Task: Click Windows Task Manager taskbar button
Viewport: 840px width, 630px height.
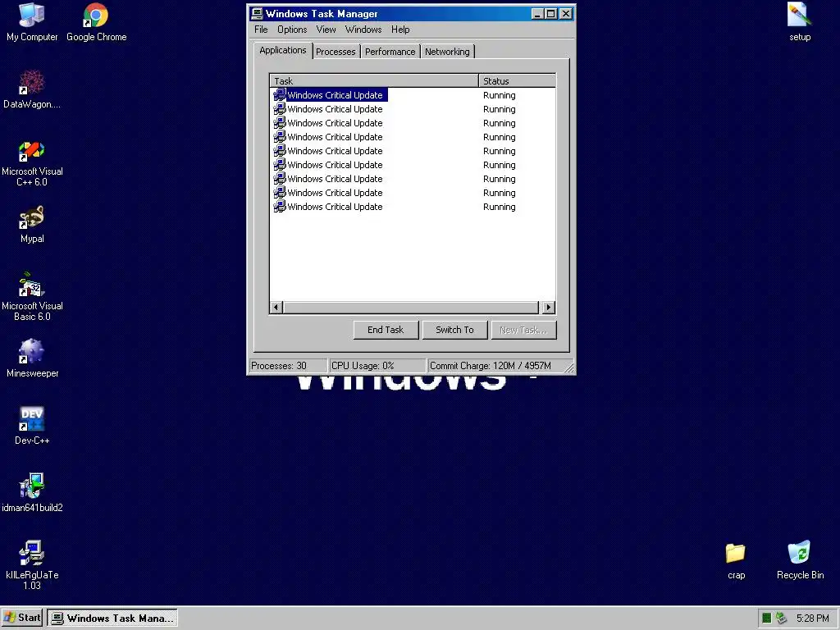Action: pos(112,619)
